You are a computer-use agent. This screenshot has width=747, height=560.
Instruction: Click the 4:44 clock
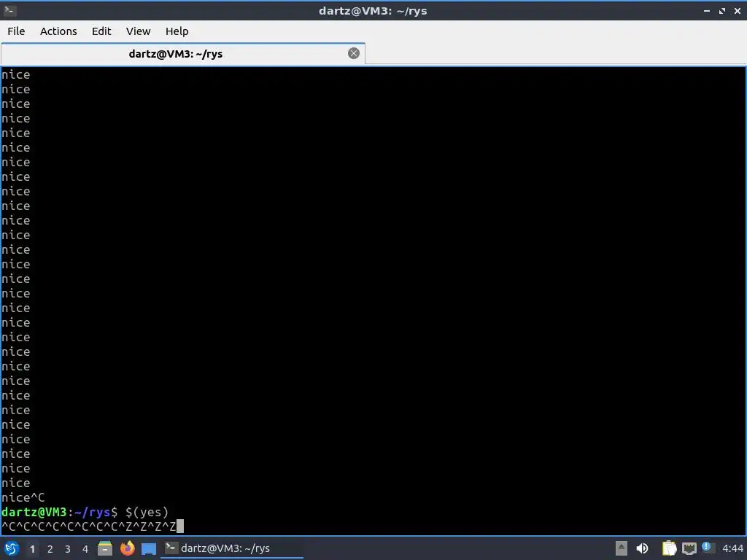[732, 548]
